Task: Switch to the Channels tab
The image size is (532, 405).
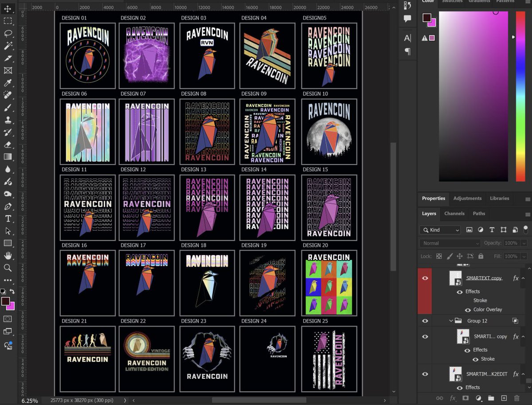Action: 454,214
